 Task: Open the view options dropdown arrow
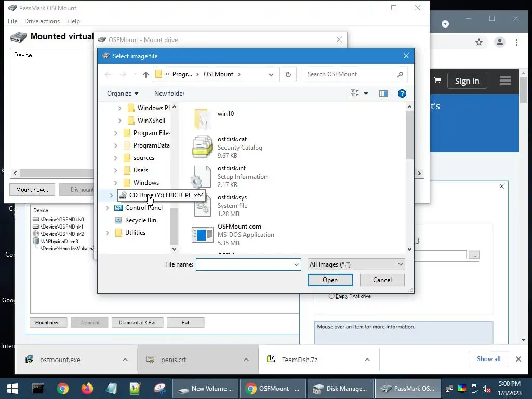tap(366, 94)
